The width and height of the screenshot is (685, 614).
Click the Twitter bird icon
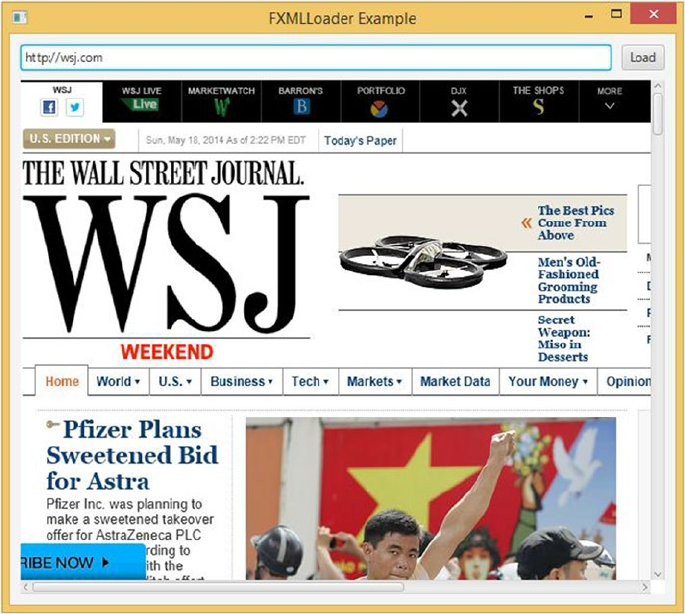coord(75,107)
